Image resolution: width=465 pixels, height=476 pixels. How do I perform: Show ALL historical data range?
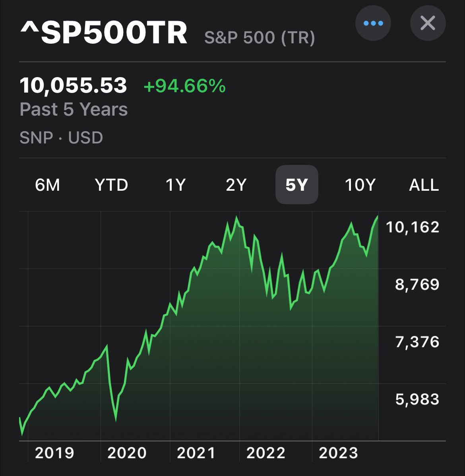click(x=424, y=185)
